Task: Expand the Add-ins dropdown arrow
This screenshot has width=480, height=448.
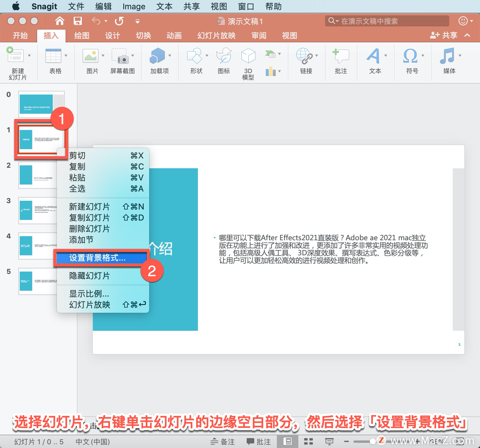Action: (x=170, y=55)
